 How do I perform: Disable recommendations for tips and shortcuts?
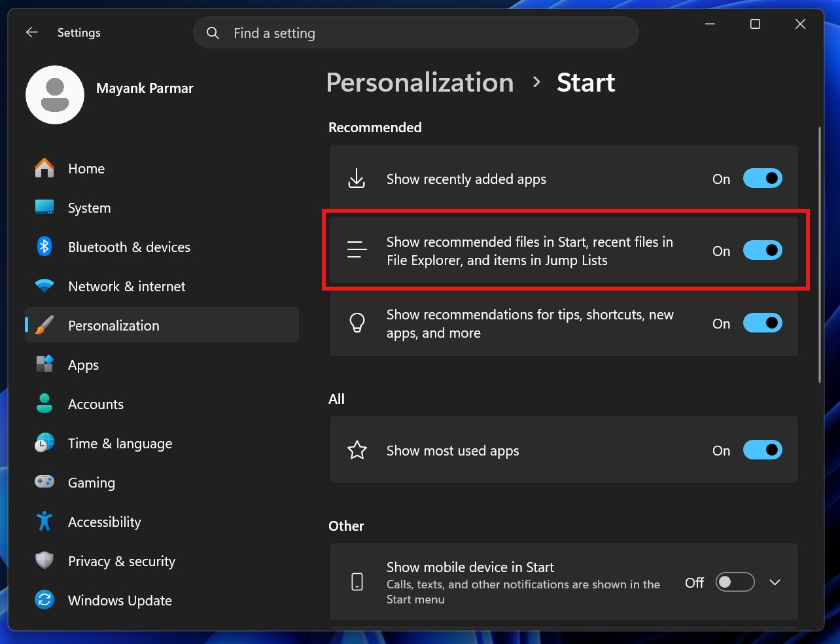763,323
